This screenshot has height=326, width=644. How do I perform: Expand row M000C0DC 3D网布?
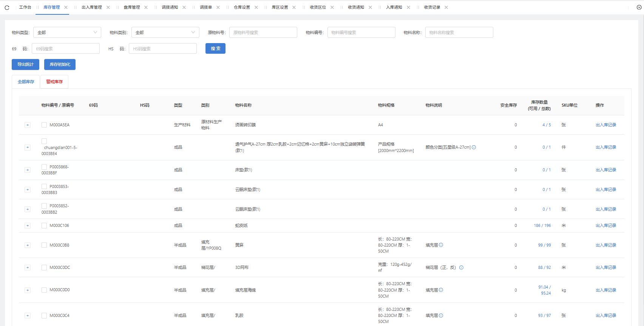[28, 267]
